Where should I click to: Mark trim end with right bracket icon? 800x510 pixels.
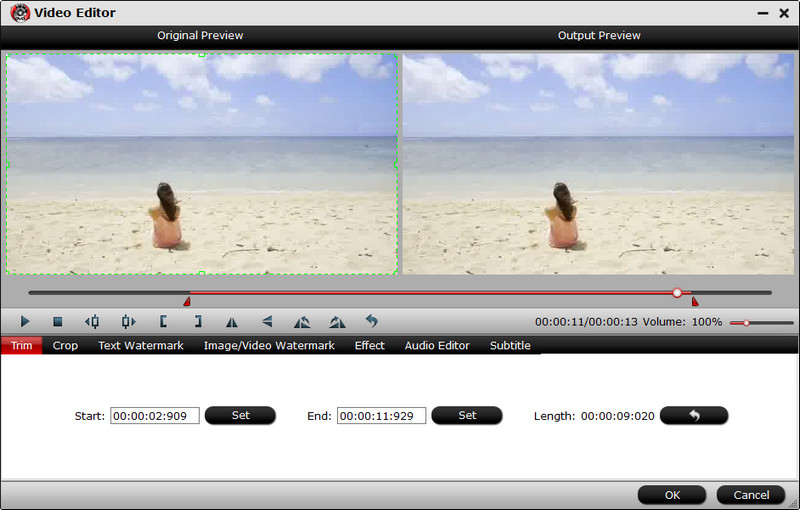(198, 322)
